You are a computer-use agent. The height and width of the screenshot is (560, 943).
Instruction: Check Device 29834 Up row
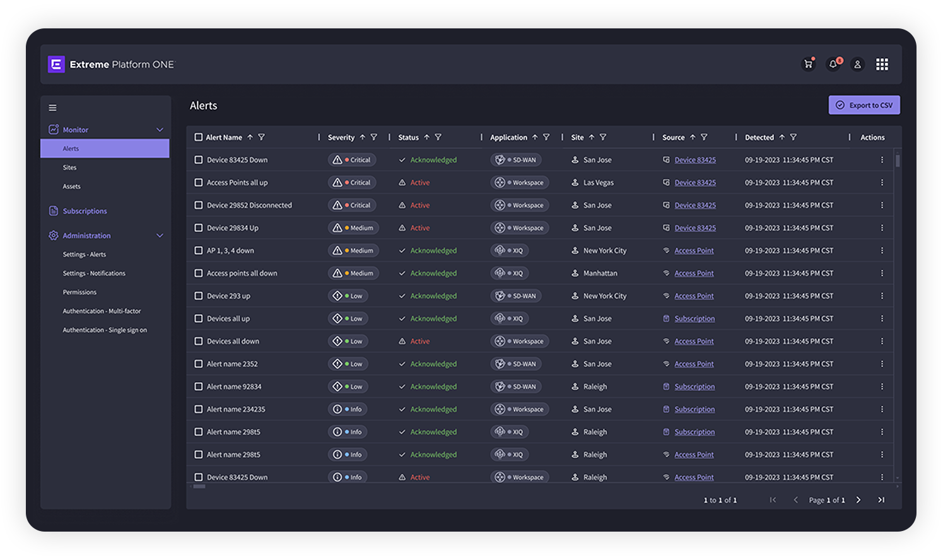pos(198,228)
